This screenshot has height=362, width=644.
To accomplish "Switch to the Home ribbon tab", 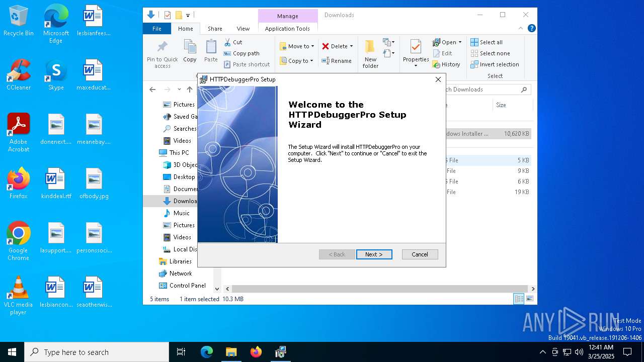I will pos(185,29).
